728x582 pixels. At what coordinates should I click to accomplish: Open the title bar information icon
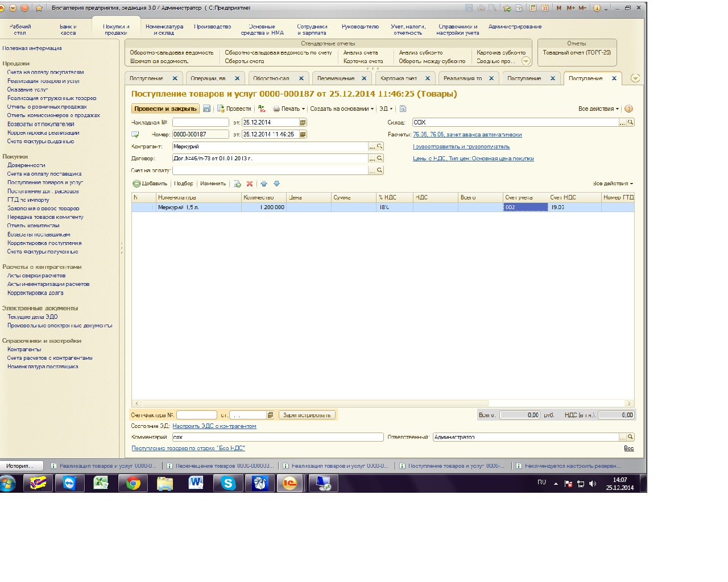pyautogui.click(x=597, y=8)
